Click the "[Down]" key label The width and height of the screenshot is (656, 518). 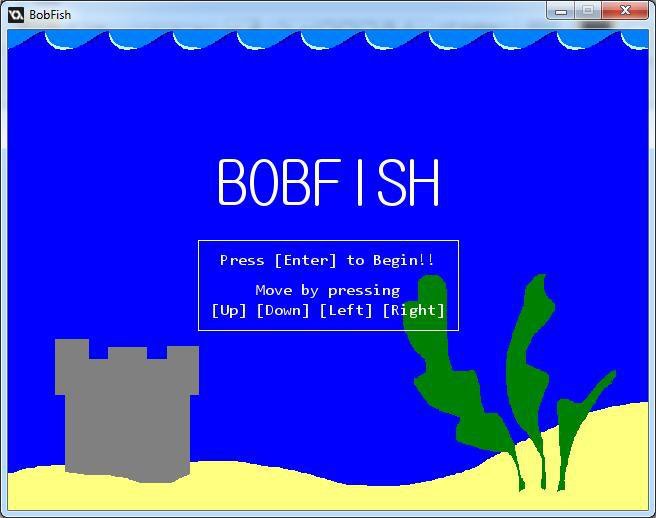click(x=283, y=310)
